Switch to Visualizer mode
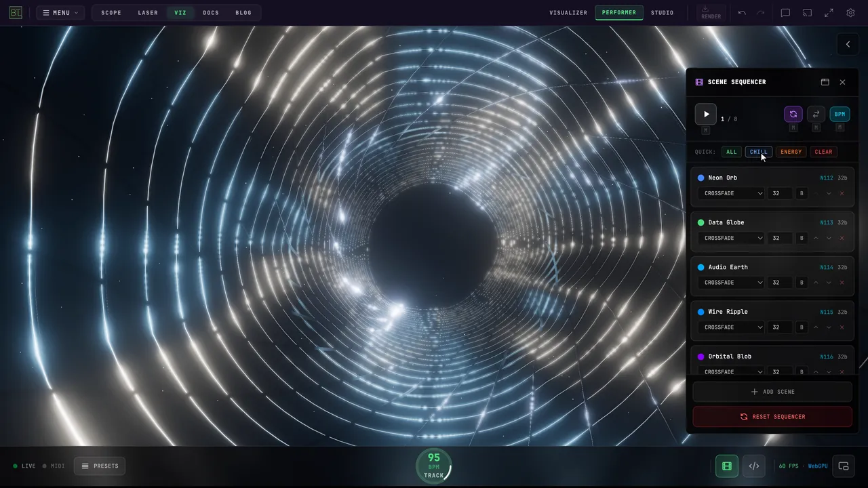Image resolution: width=868 pixels, height=488 pixels. 568,13
